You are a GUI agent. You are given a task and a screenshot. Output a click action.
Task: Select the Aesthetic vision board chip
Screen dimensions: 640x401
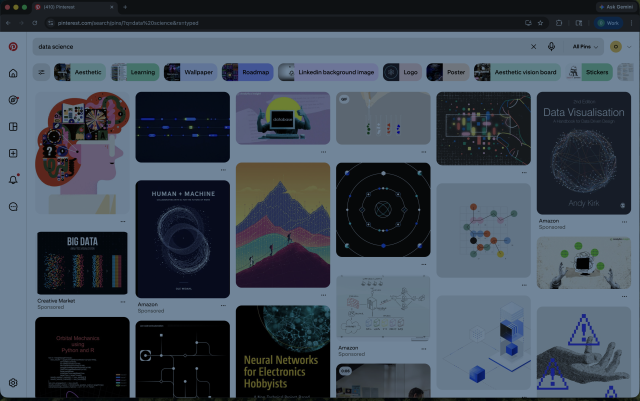517,72
